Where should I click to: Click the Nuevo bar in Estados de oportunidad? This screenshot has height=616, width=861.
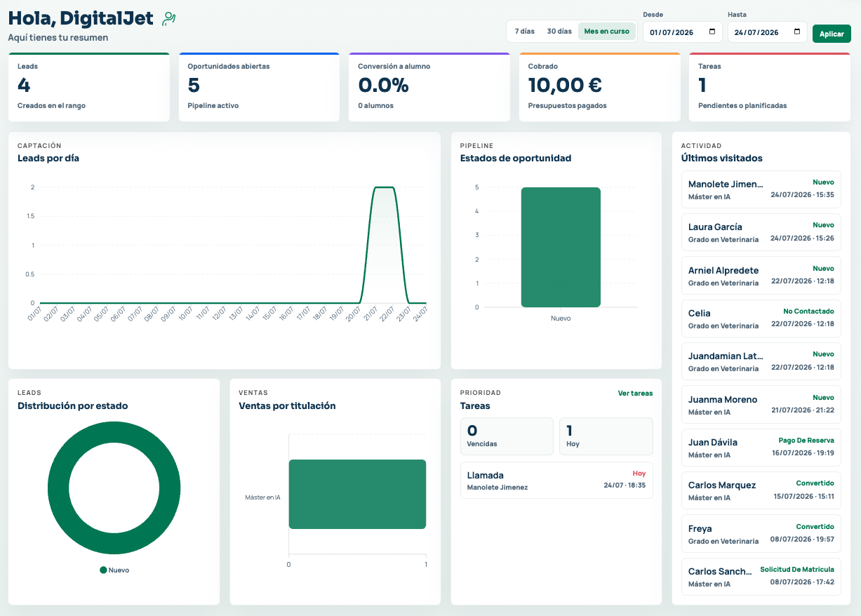click(561, 247)
